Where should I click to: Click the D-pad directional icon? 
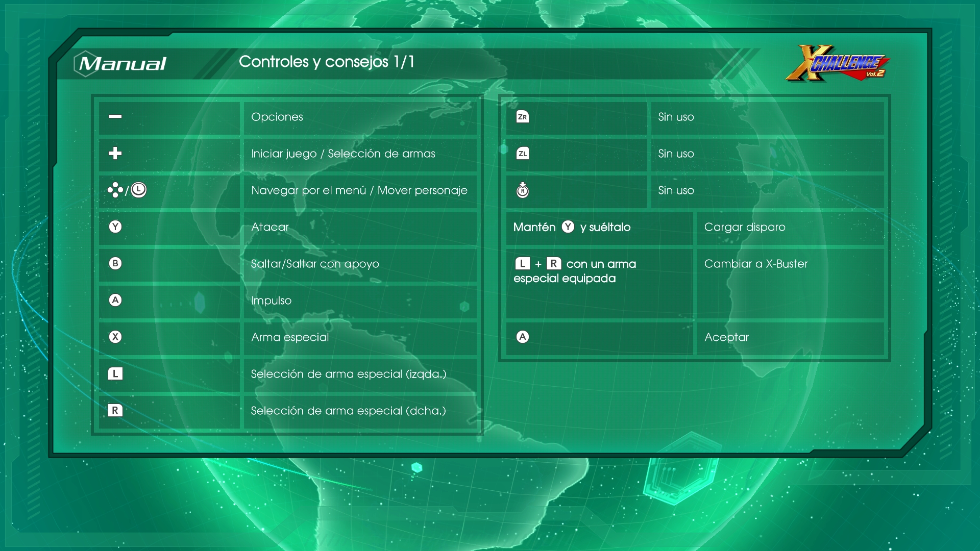click(x=115, y=190)
